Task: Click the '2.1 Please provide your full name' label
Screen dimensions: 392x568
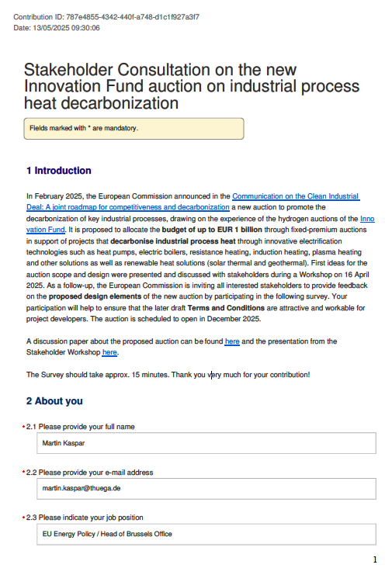Action: (x=81, y=427)
